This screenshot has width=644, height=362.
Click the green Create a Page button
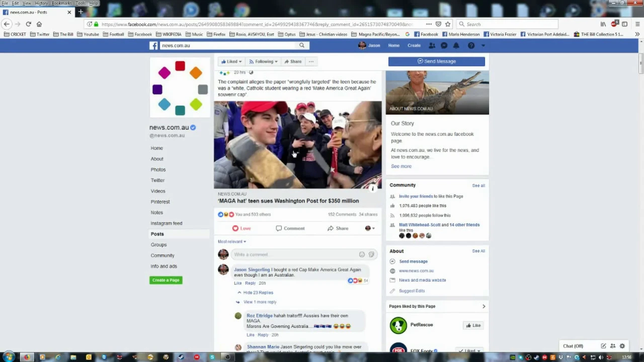point(166,280)
